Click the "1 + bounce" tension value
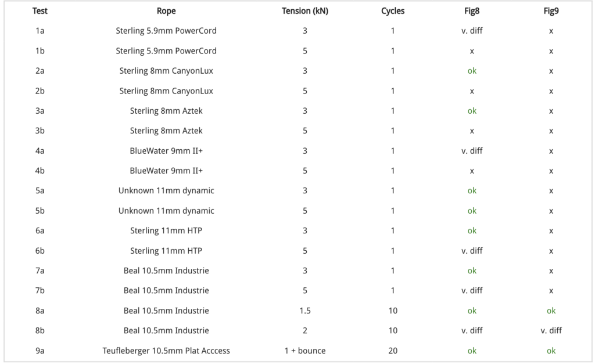The width and height of the screenshot is (595, 364). pos(305,351)
